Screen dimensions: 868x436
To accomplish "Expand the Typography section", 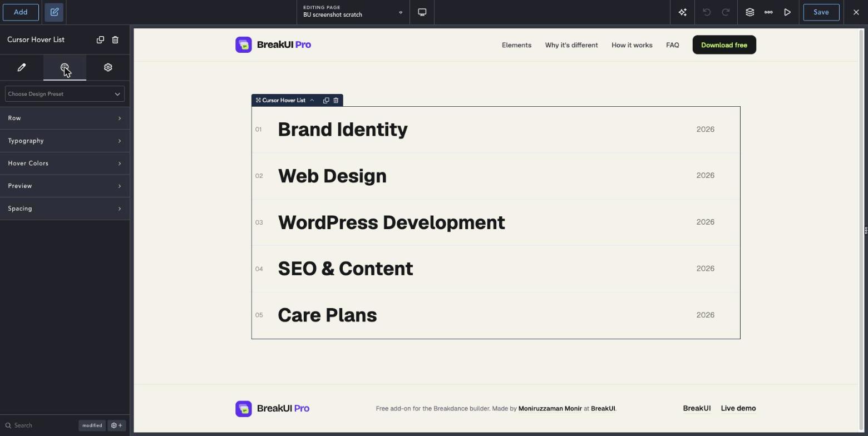I will pos(65,141).
